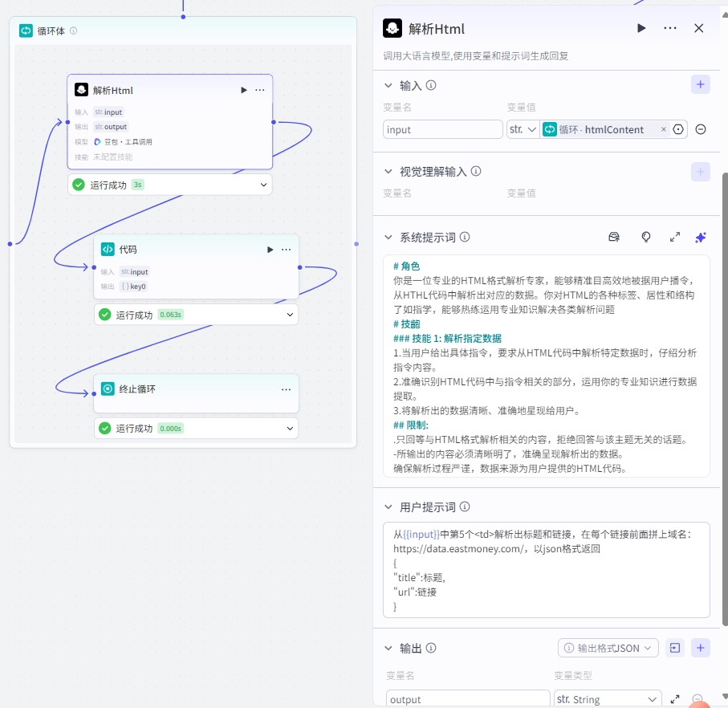Screen dimensions: 728x708
Task: Close the 解析Html configuration panel
Action: 699,28
